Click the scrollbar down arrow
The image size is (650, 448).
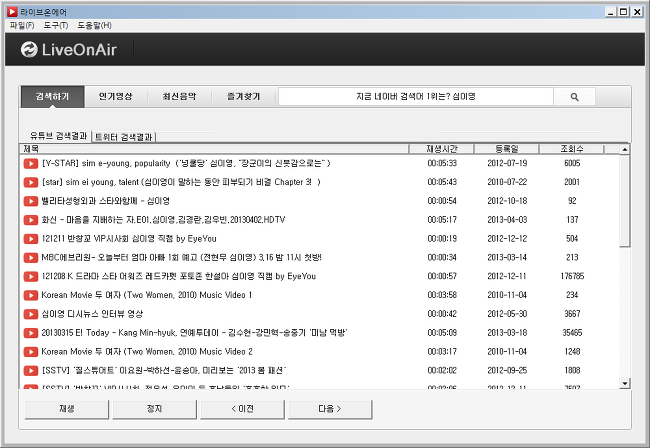(x=625, y=383)
